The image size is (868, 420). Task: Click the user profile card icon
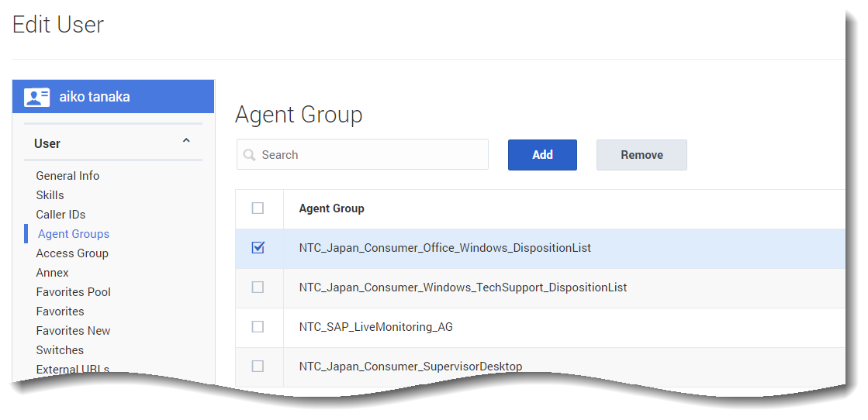pos(36,97)
